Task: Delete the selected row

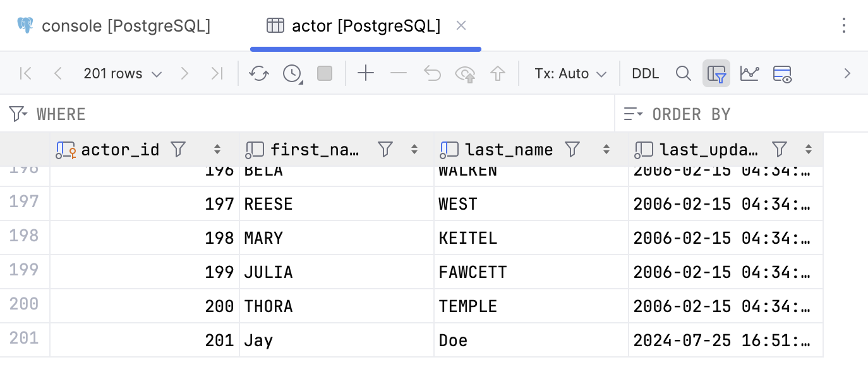Action: coord(399,73)
